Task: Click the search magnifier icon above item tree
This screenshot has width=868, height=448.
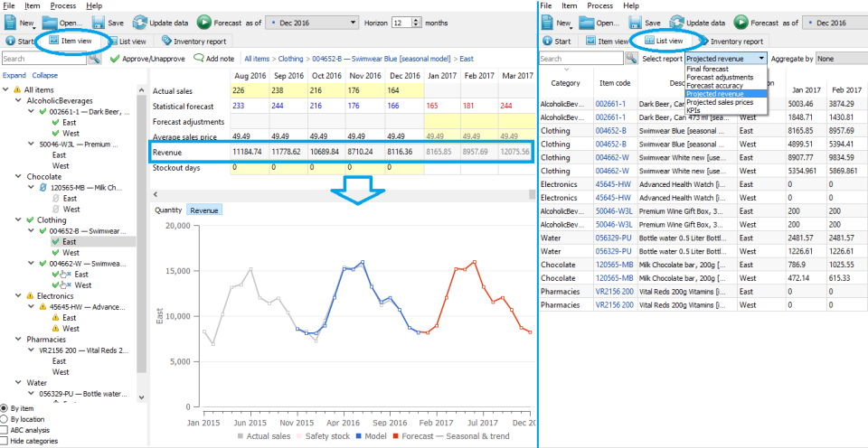Action: [x=94, y=58]
